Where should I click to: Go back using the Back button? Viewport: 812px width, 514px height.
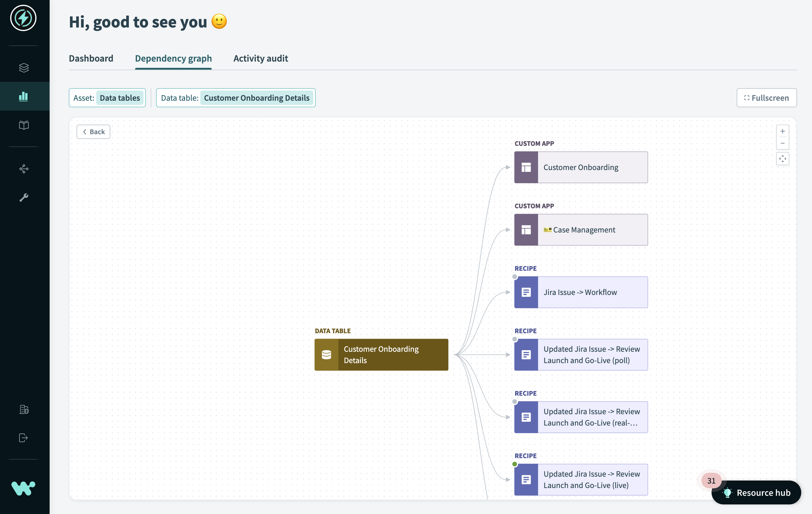93,132
